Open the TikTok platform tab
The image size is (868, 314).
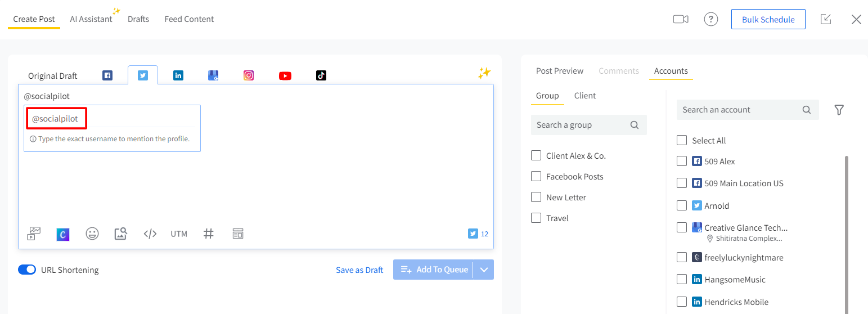click(321, 75)
